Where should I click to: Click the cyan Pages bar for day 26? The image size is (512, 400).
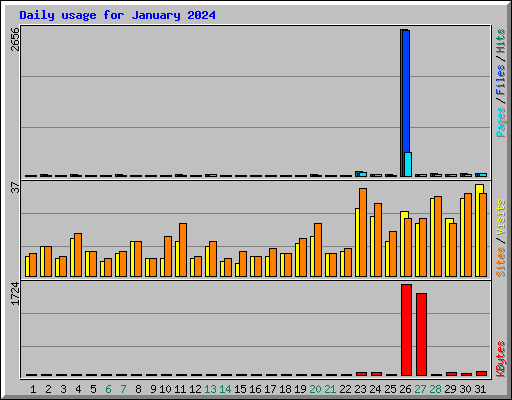pos(408,164)
